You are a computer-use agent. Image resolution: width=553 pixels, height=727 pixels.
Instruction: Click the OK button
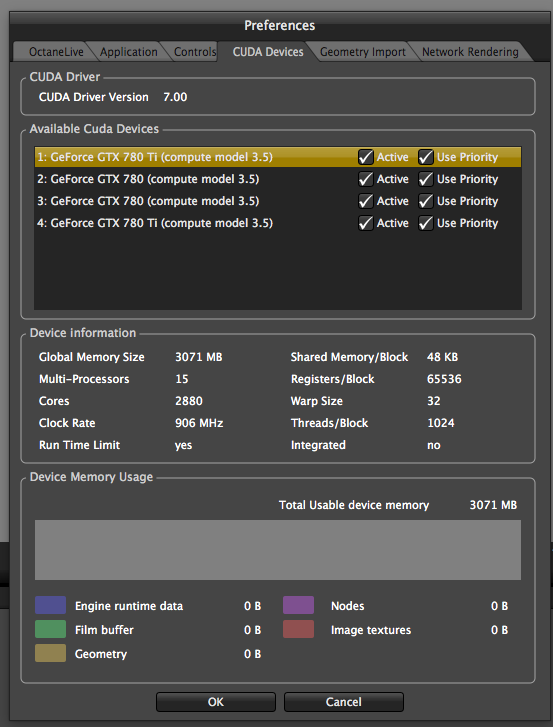point(216,702)
